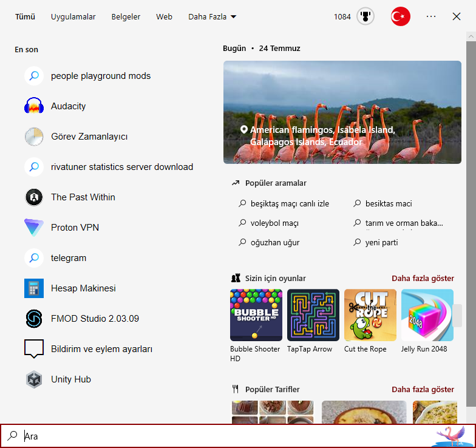Click next arrow on games carousel
Viewport: 476px width, 448px height.
pyautogui.click(x=458, y=316)
